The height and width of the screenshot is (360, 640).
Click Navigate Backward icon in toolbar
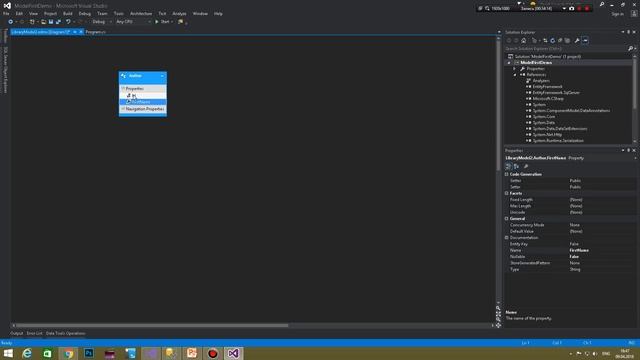tap(11, 22)
